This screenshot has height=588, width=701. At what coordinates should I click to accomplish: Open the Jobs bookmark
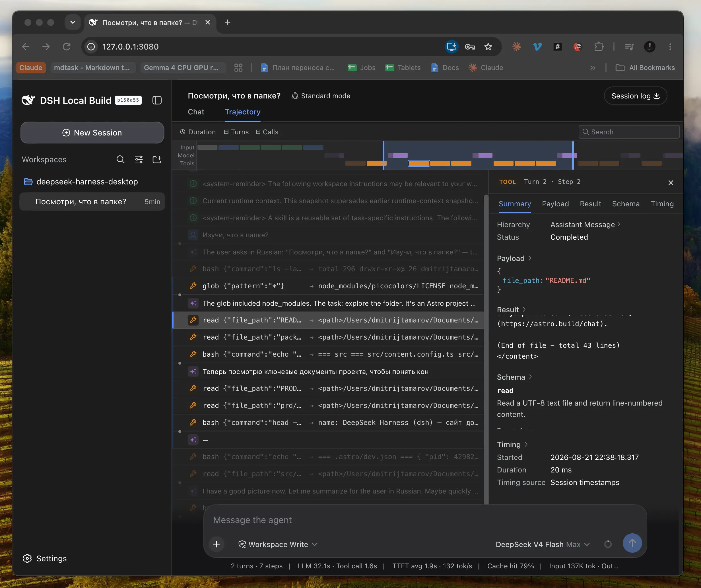362,68
